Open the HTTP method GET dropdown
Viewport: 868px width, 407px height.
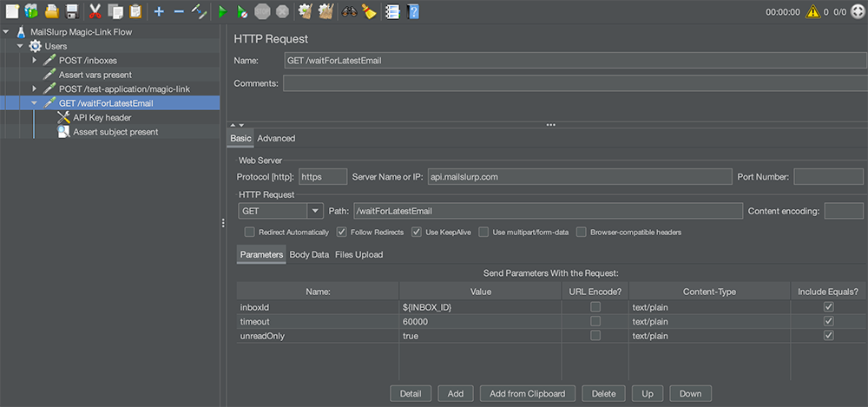tap(315, 211)
